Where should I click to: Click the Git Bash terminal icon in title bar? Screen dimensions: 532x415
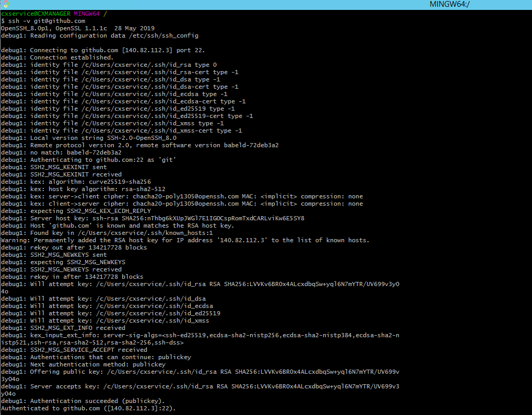pos(5,5)
